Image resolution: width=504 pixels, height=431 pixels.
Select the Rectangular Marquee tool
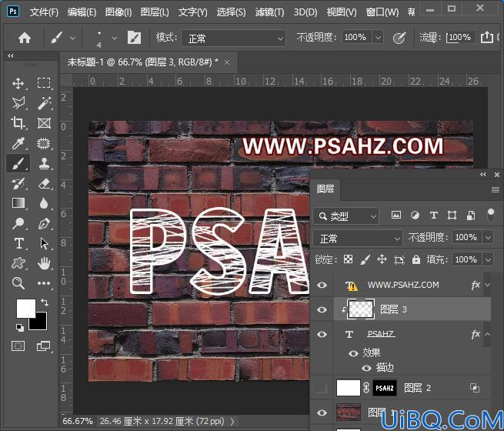(x=44, y=83)
